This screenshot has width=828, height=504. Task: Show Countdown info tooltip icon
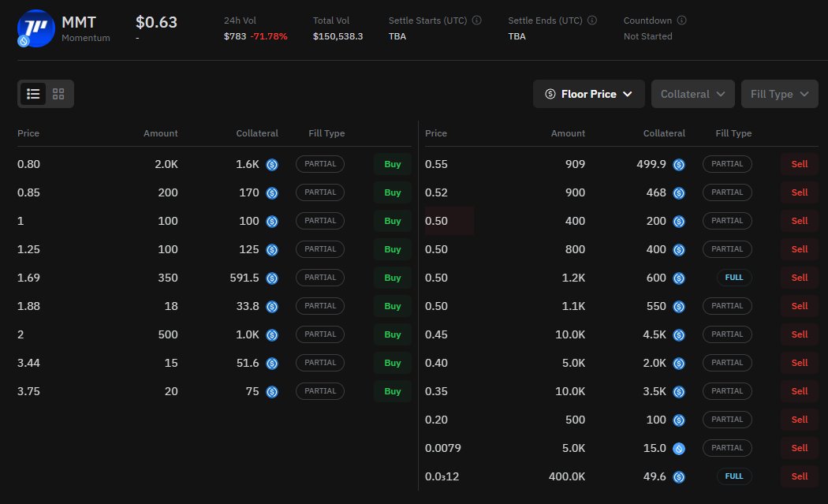point(682,20)
